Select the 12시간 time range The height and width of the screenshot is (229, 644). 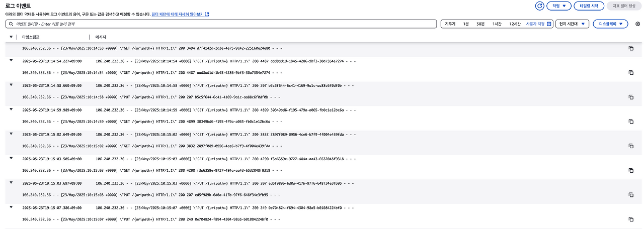515,24
